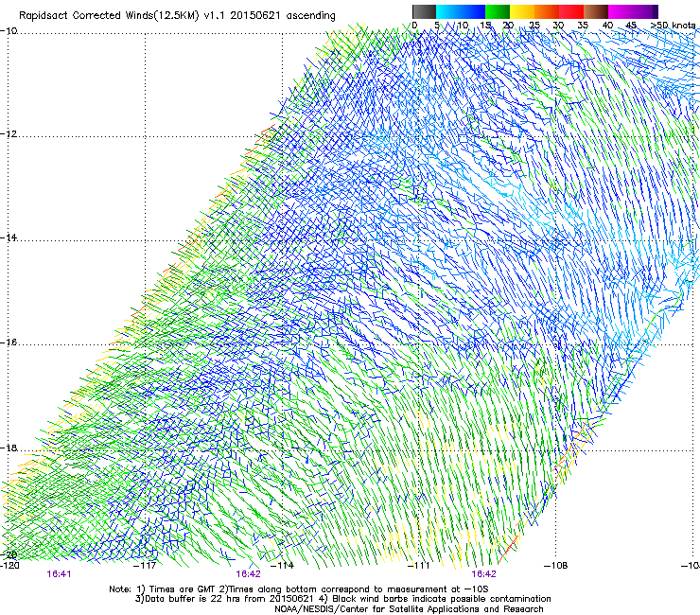This screenshot has height=615, width=700.
Task: Click the longitude axis label -120
Action: pos(9,566)
